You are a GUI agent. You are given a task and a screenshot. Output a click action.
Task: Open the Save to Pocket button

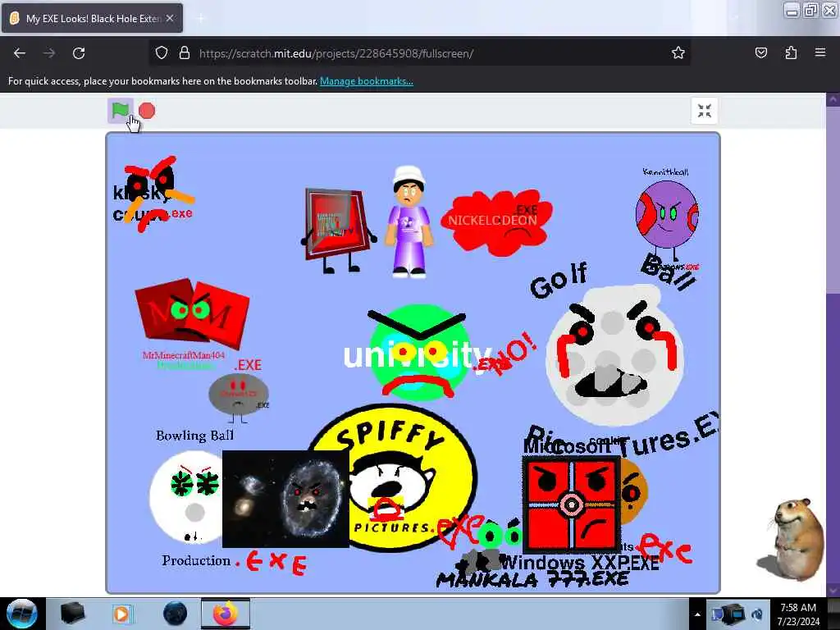point(760,53)
